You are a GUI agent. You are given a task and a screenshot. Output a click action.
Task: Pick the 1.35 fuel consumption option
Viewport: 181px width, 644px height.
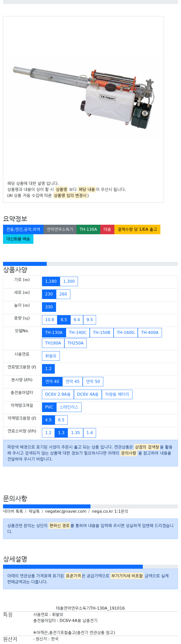[x=75, y=433]
